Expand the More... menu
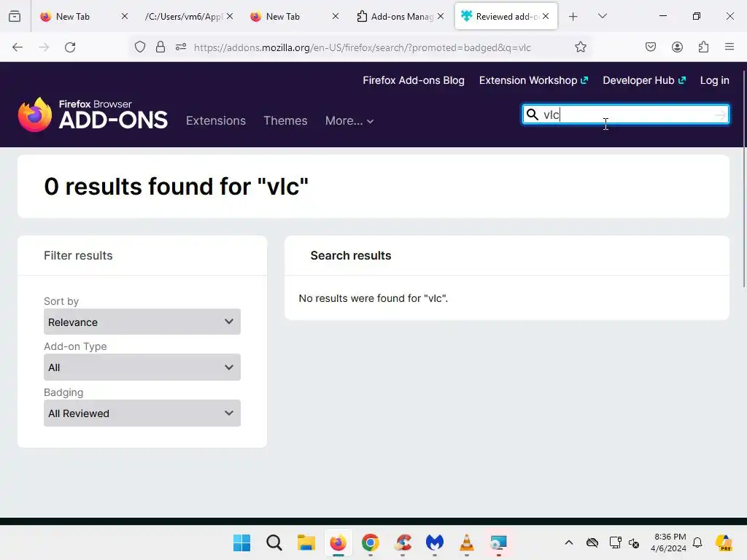This screenshot has height=560, width=747. 349,121
